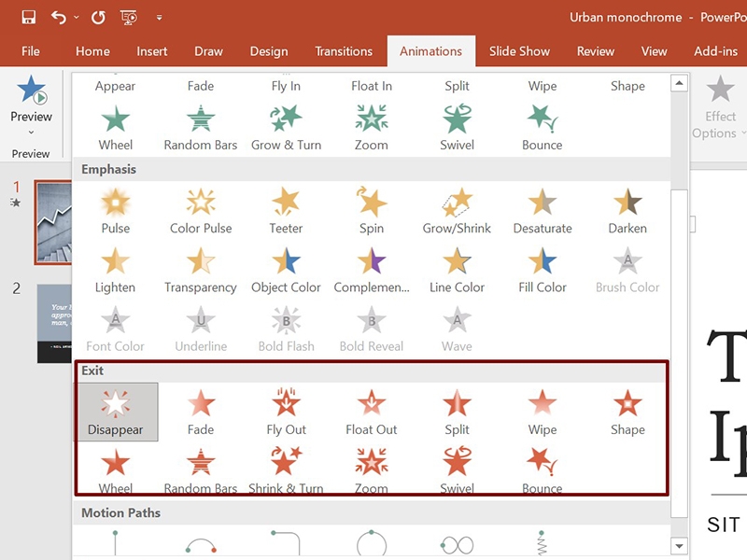Image resolution: width=747 pixels, height=560 pixels.
Task: Apply the Lighten emphasis effect
Action: pos(115,270)
